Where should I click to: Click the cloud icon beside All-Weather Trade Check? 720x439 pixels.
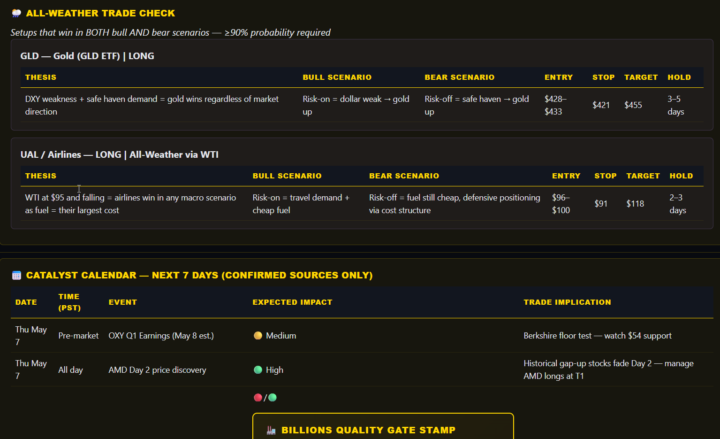tap(17, 13)
